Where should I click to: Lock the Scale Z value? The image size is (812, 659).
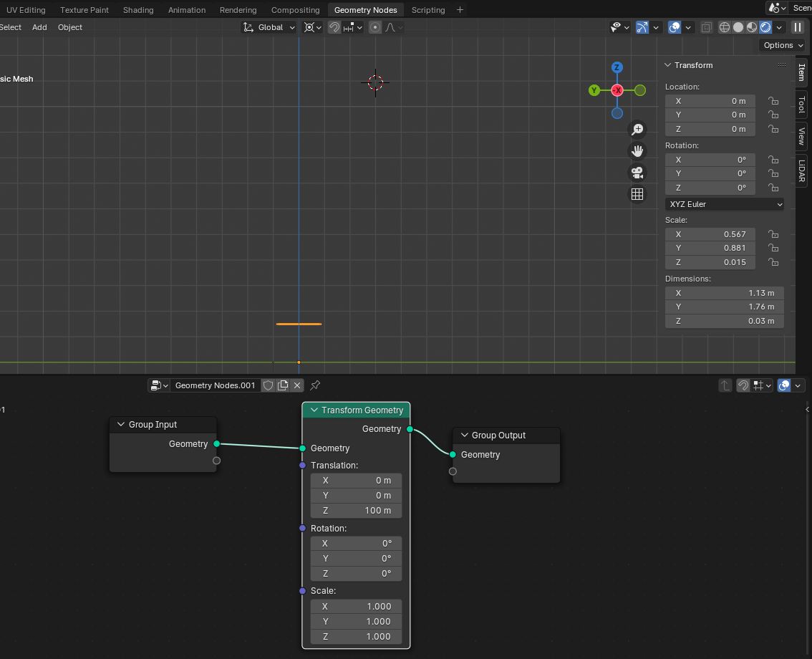(773, 262)
